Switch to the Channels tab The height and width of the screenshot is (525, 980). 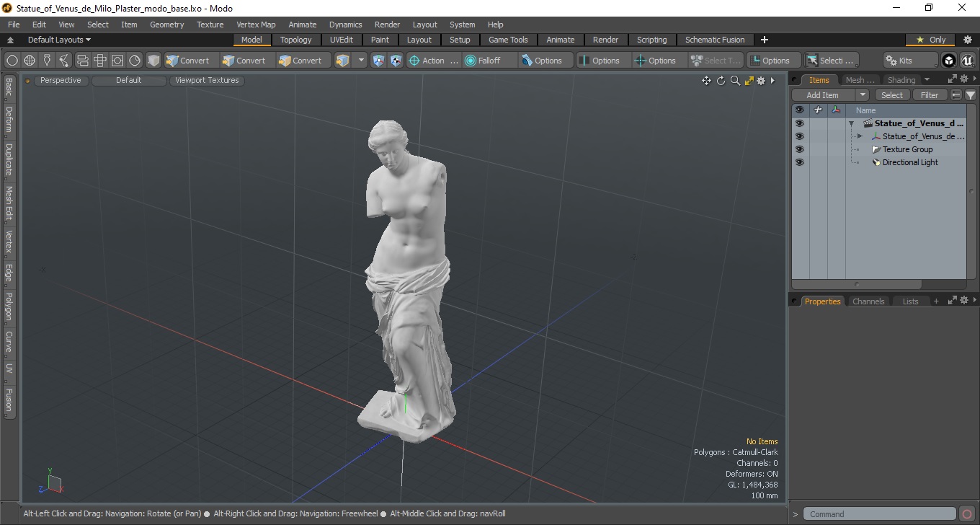868,301
